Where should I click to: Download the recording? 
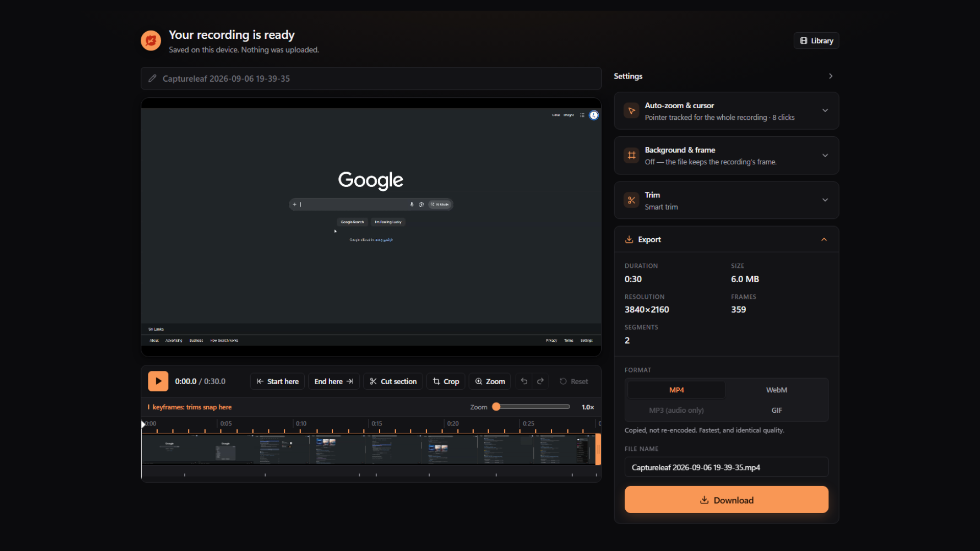tap(726, 500)
